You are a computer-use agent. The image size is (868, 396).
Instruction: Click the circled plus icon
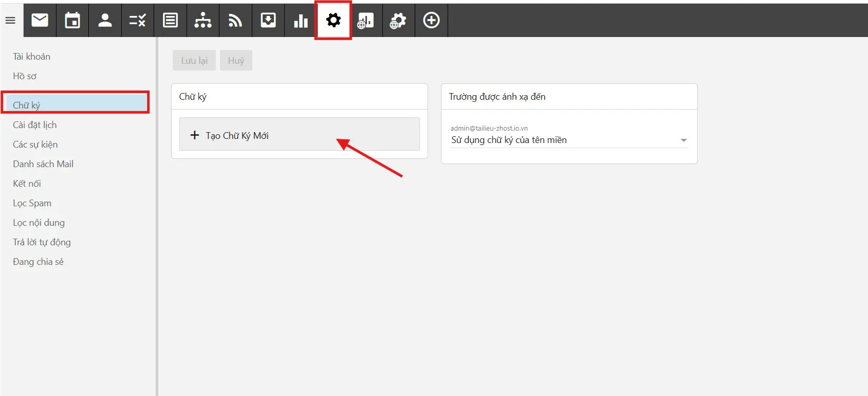pyautogui.click(x=431, y=21)
